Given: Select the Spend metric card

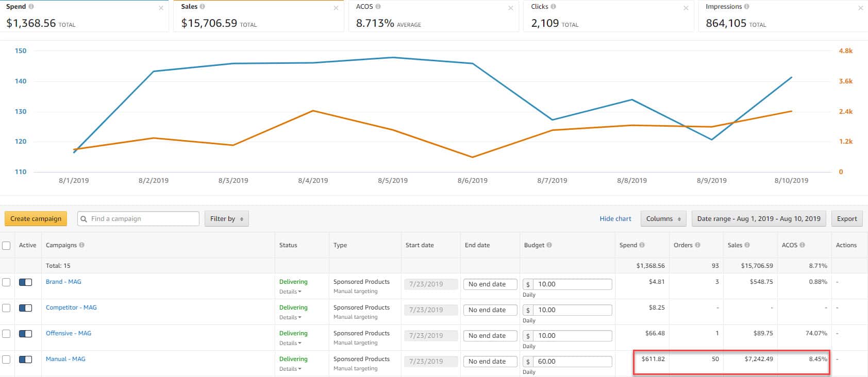Looking at the screenshot, I should tap(84, 16).
